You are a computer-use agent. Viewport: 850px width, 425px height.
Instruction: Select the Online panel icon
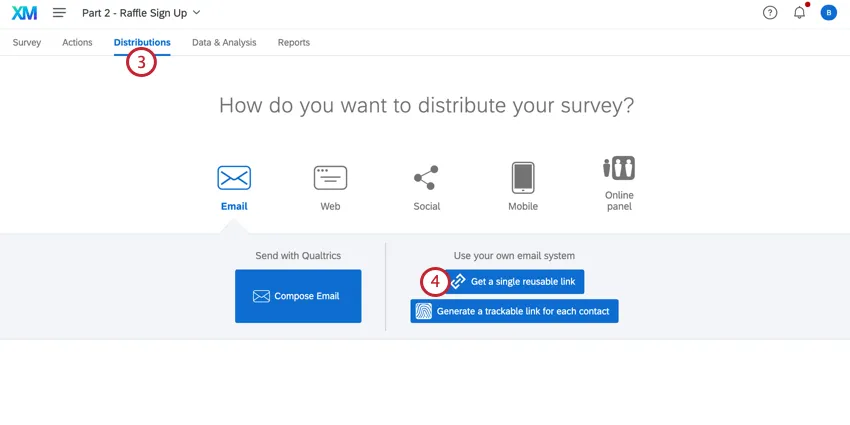click(x=619, y=168)
